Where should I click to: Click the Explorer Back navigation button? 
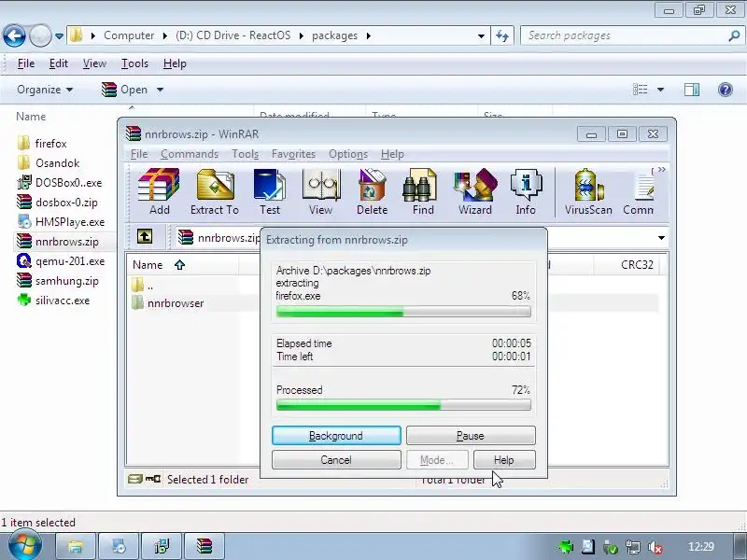click(14, 35)
